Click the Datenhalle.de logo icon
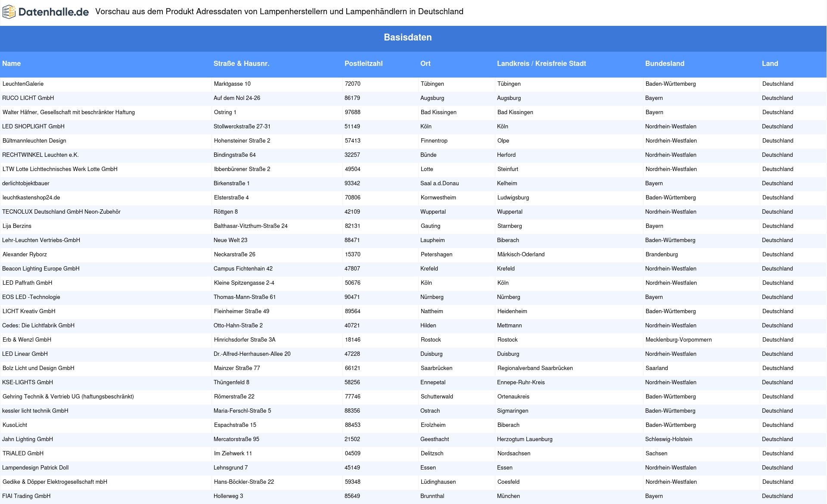This screenshot has height=504, width=827. pyautogui.click(x=9, y=12)
